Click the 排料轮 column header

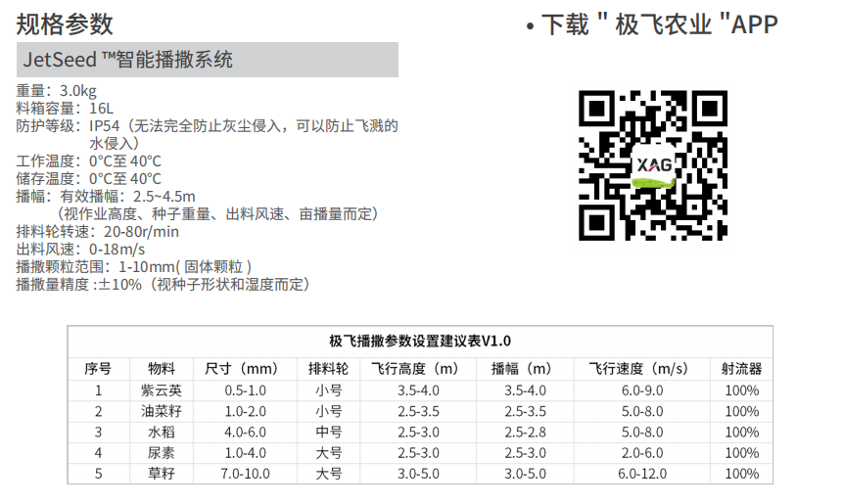tap(329, 369)
